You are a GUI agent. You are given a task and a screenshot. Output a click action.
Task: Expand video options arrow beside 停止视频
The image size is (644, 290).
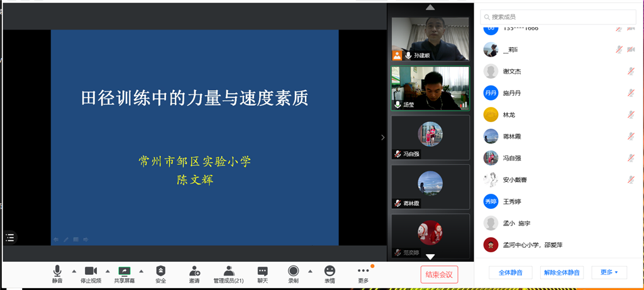click(x=108, y=272)
